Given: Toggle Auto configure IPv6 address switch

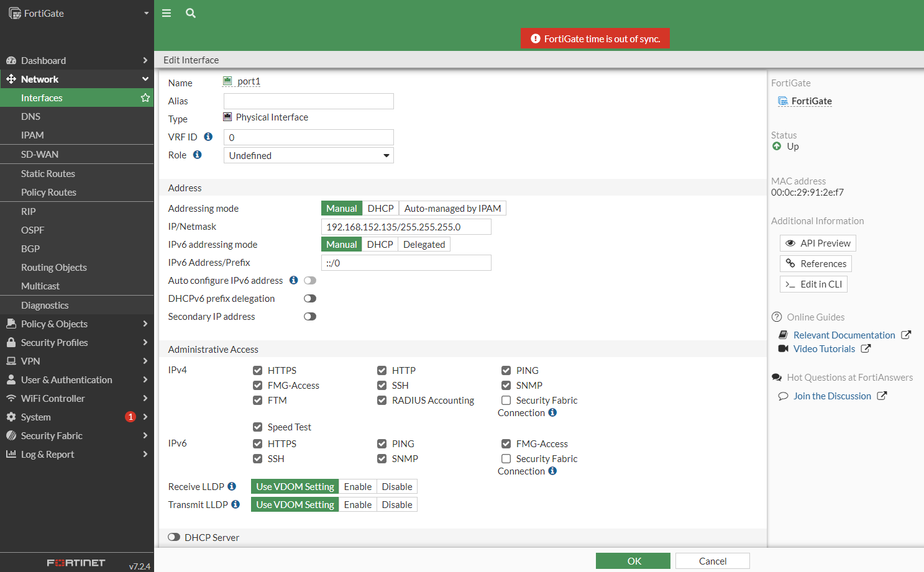Looking at the screenshot, I should (x=310, y=280).
